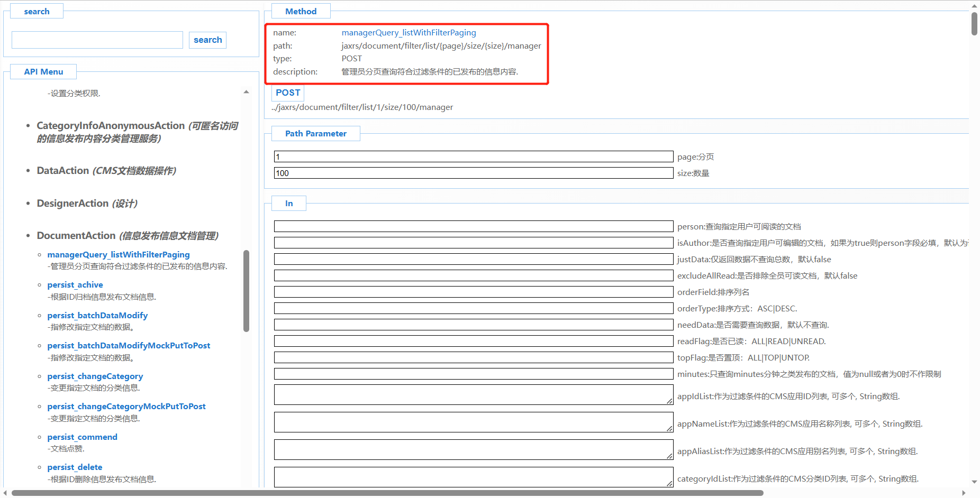Open persist_achive API entry

[x=75, y=285]
